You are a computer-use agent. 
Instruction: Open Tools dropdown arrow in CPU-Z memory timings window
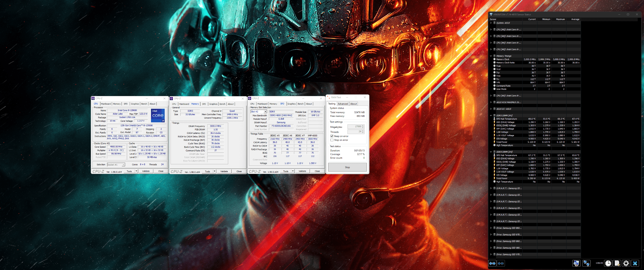pos(215,171)
